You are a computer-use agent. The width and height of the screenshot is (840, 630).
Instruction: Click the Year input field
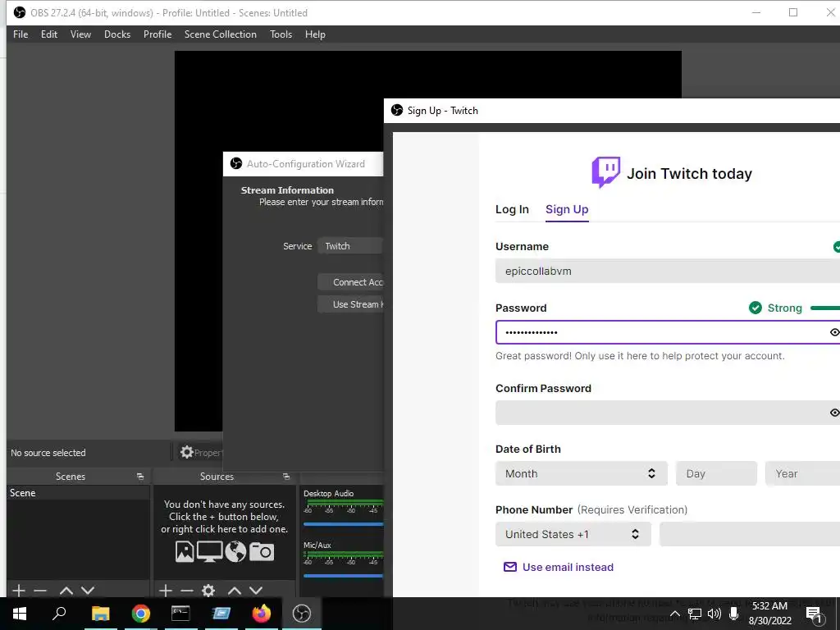coord(802,473)
